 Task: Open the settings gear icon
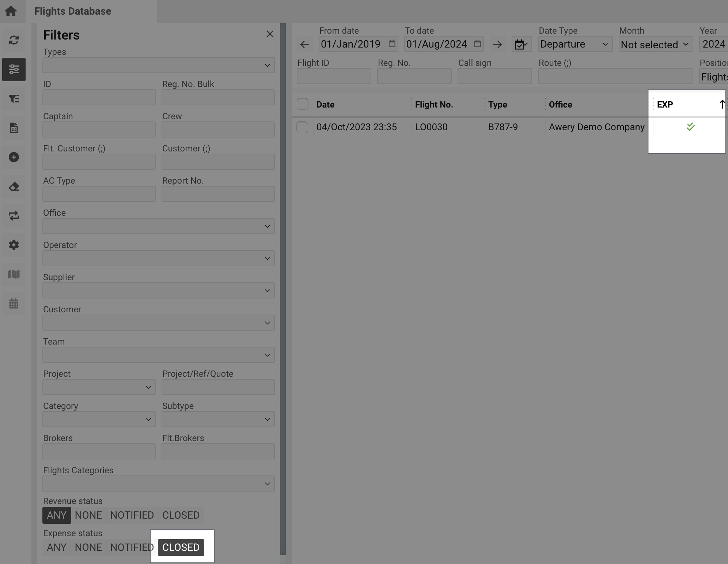tap(14, 245)
